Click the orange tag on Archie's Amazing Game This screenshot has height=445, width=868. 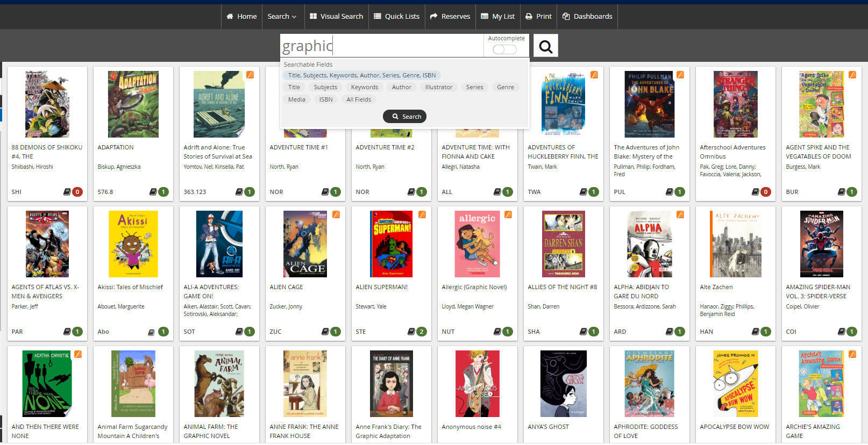pyautogui.click(x=852, y=354)
